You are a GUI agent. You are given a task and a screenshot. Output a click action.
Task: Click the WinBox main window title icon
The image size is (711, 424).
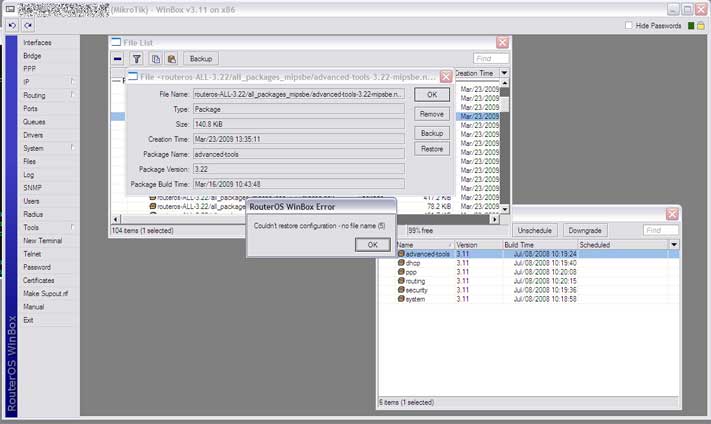coord(10,10)
